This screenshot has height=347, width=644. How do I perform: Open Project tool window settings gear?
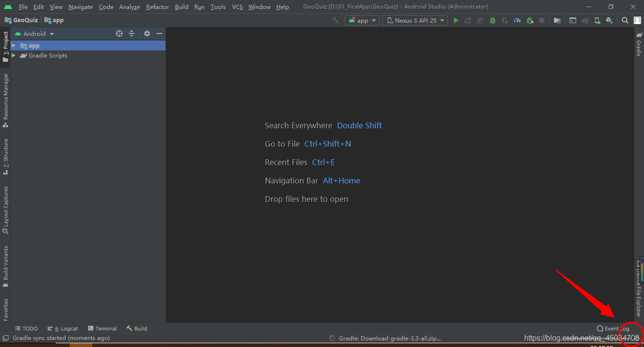(x=147, y=33)
